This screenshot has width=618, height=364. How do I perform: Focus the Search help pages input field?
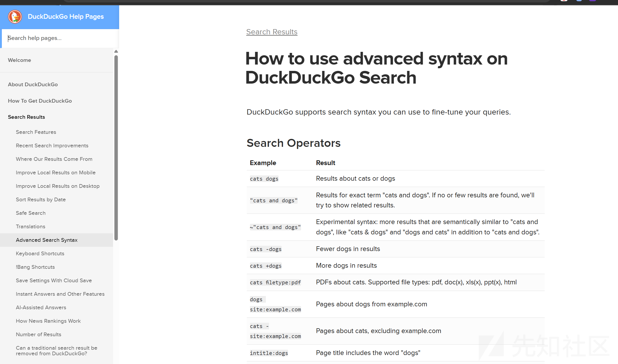[x=60, y=38]
